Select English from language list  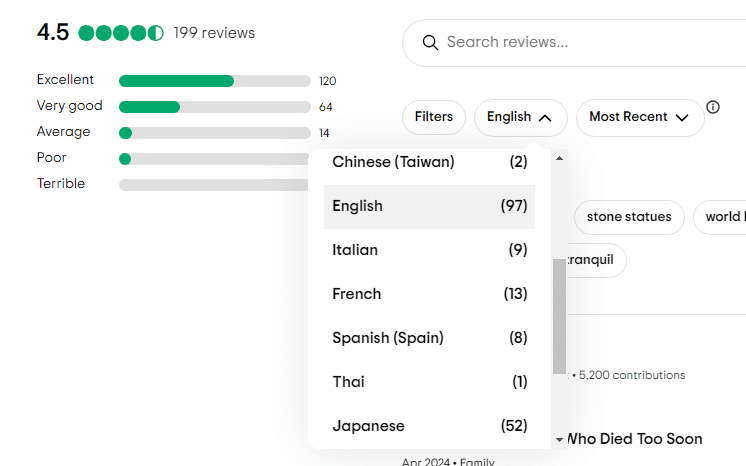(x=429, y=206)
